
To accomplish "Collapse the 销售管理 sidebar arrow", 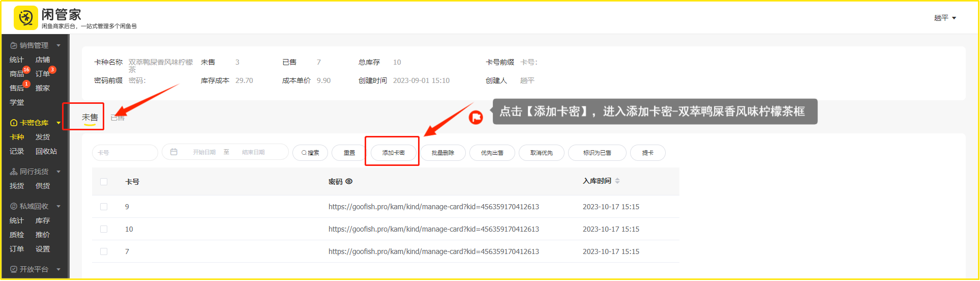I will point(58,45).
